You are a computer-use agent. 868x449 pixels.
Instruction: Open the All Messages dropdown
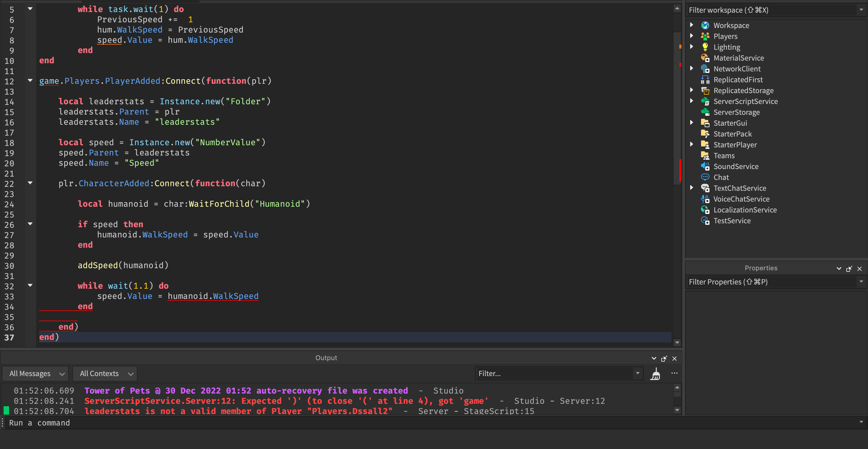click(x=35, y=374)
